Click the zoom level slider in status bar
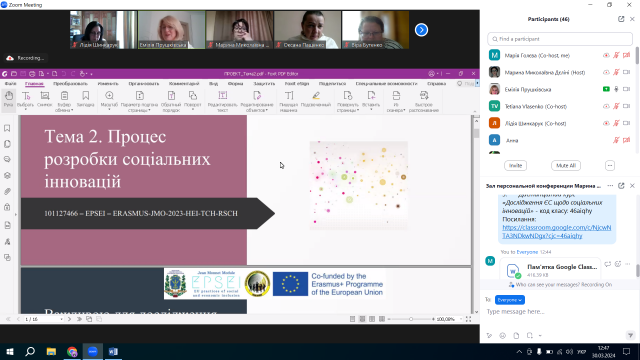This screenshot has height=360, width=640. pos(411,319)
